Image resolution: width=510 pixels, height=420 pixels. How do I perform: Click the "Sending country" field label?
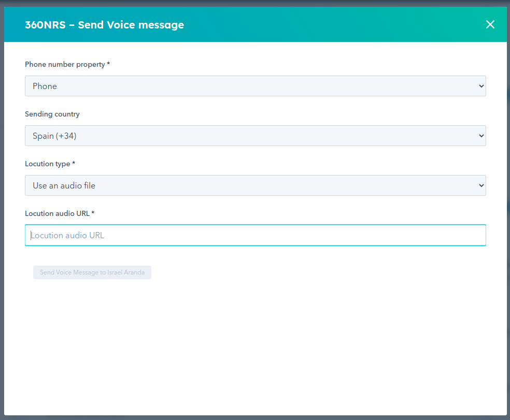pyautogui.click(x=52, y=114)
